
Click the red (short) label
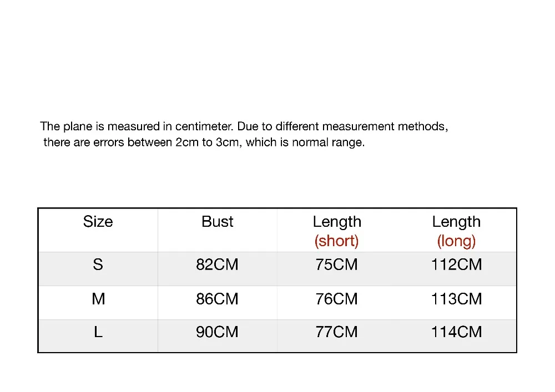point(337,241)
